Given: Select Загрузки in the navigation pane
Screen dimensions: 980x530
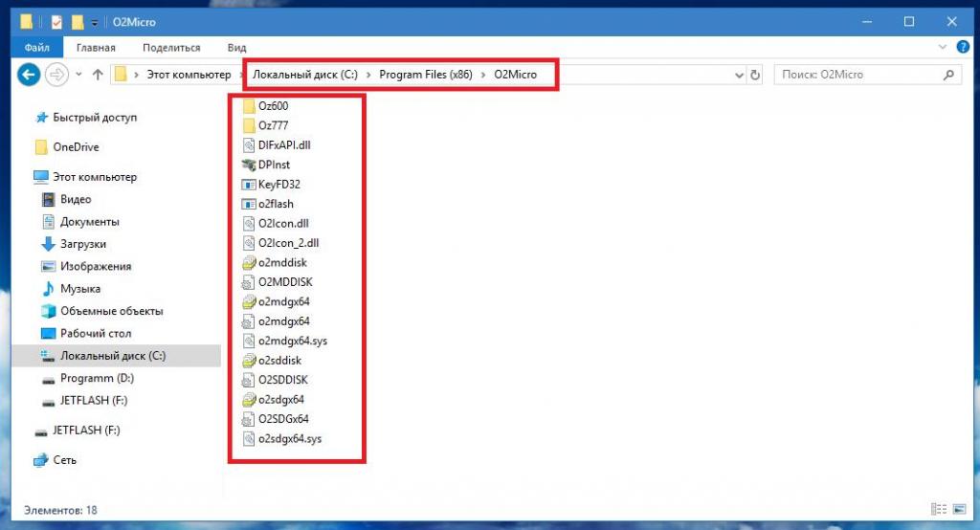Looking at the screenshot, I should (x=82, y=244).
